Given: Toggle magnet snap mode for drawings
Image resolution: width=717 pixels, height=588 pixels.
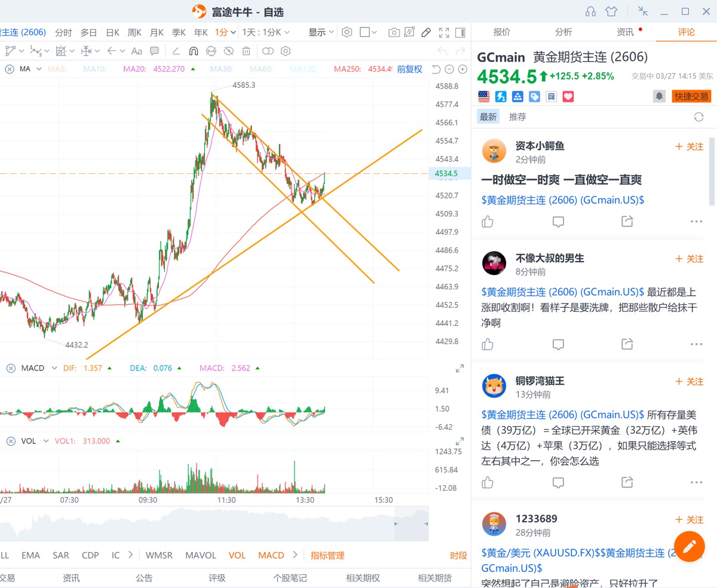Looking at the screenshot, I should coord(193,51).
